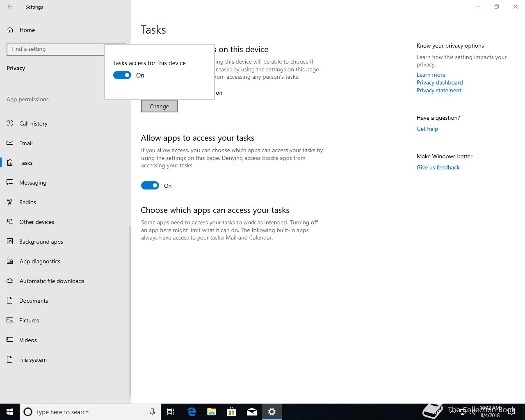Open Messaging privacy settings
Image resolution: width=525 pixels, height=420 pixels.
pos(65,183)
